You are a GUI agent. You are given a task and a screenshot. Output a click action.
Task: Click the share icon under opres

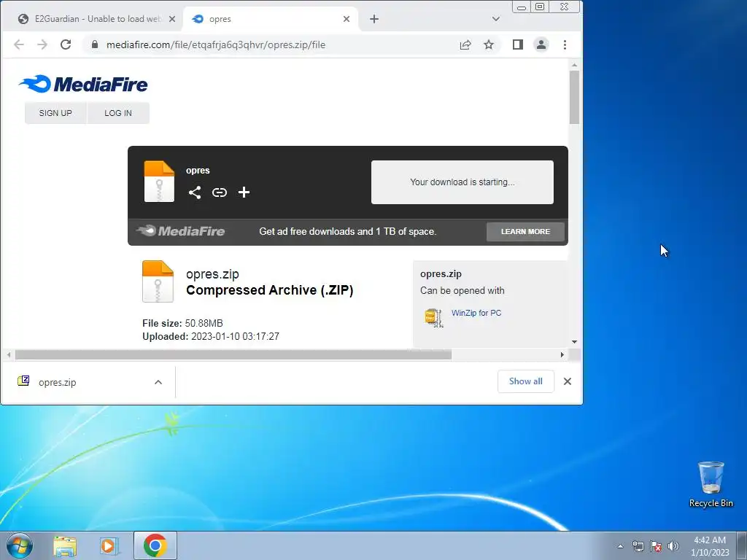point(194,192)
